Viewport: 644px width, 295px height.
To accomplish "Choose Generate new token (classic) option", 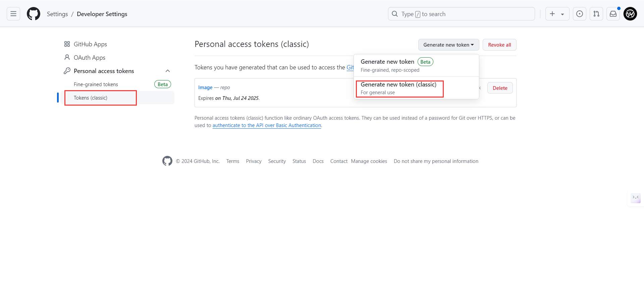I will (416, 88).
